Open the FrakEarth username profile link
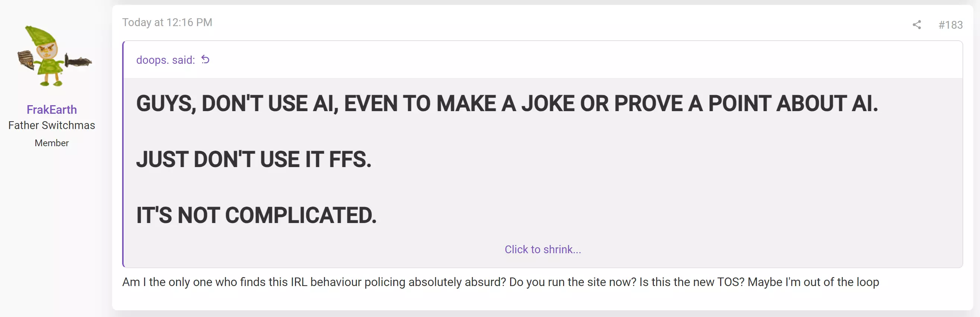This screenshot has height=317, width=980. 52,110
